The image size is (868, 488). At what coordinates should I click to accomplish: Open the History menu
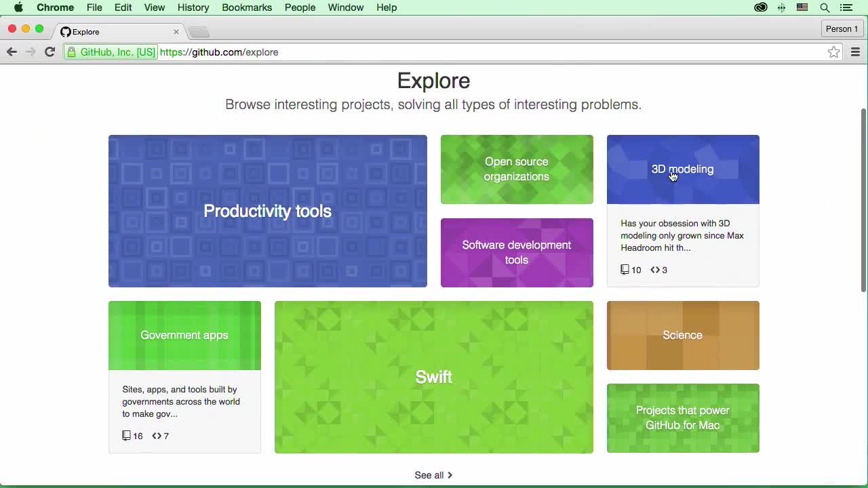(x=193, y=7)
